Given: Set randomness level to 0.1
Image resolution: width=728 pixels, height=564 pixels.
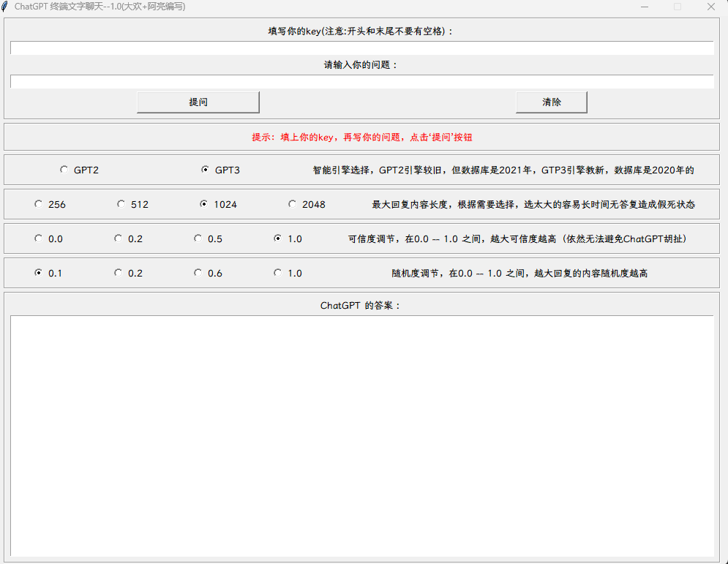Looking at the screenshot, I should [38, 273].
